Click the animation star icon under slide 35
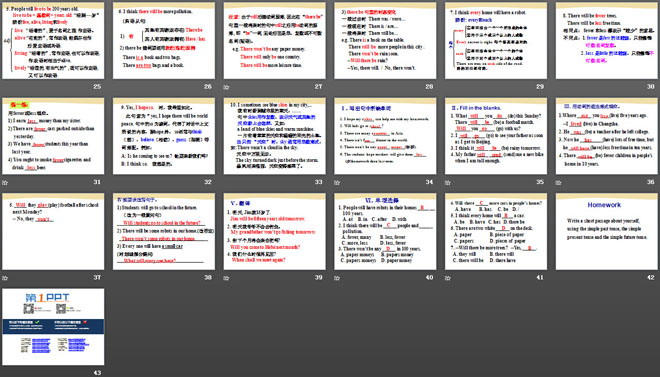This screenshot has height=377, width=660. pos(448,183)
